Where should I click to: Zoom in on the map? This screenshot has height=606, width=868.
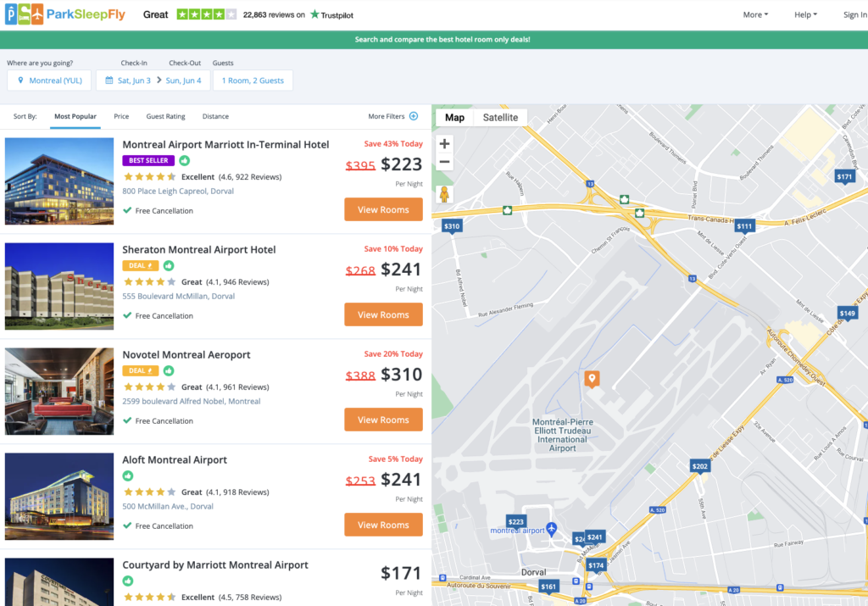[444, 144]
